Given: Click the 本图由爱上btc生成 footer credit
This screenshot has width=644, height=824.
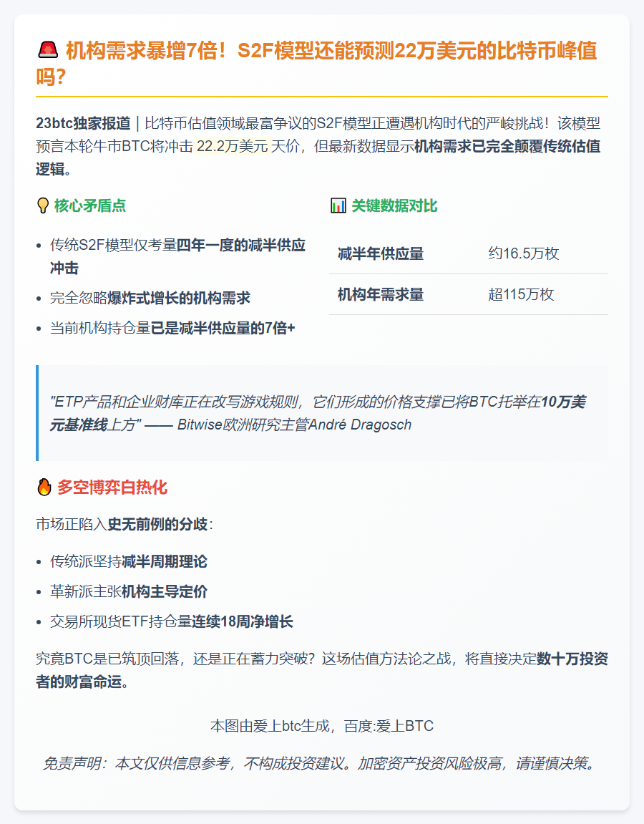Looking at the screenshot, I should coord(322,726).
